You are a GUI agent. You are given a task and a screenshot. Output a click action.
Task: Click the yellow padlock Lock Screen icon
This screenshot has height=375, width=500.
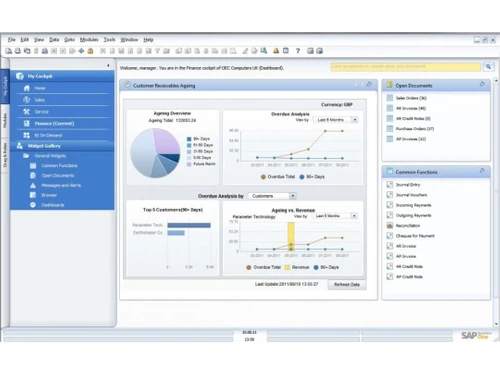pos(90,51)
